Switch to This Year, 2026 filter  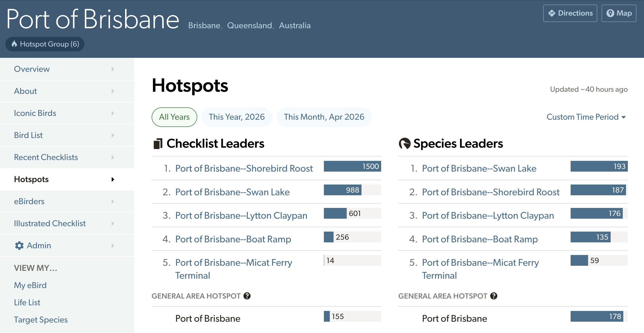point(237,117)
